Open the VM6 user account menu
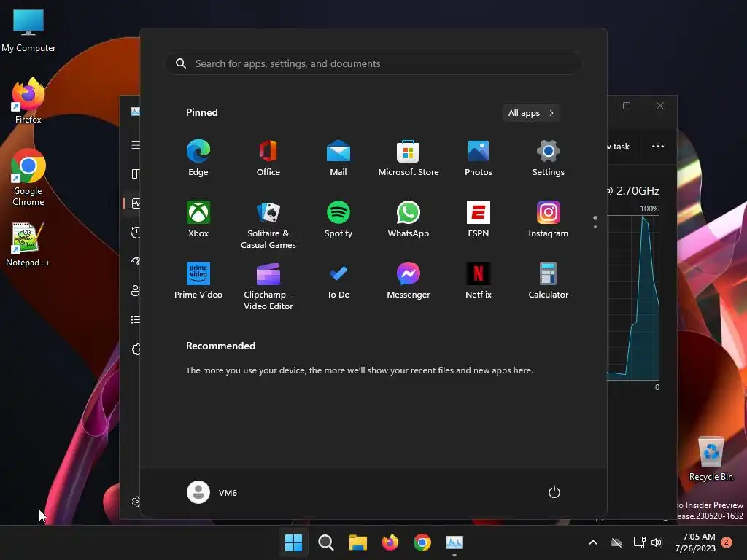 point(212,492)
